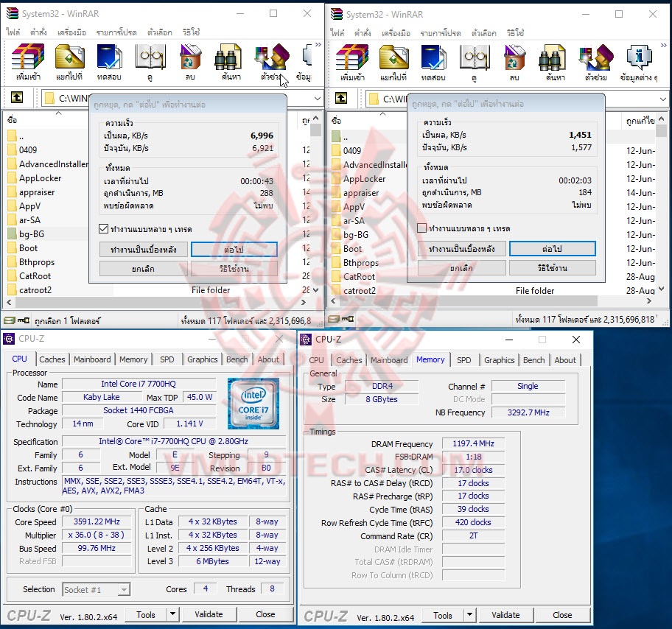The width and height of the screenshot is (672, 629).
Task: Click Continue button in left WinRAR dialog
Action: tap(234, 250)
